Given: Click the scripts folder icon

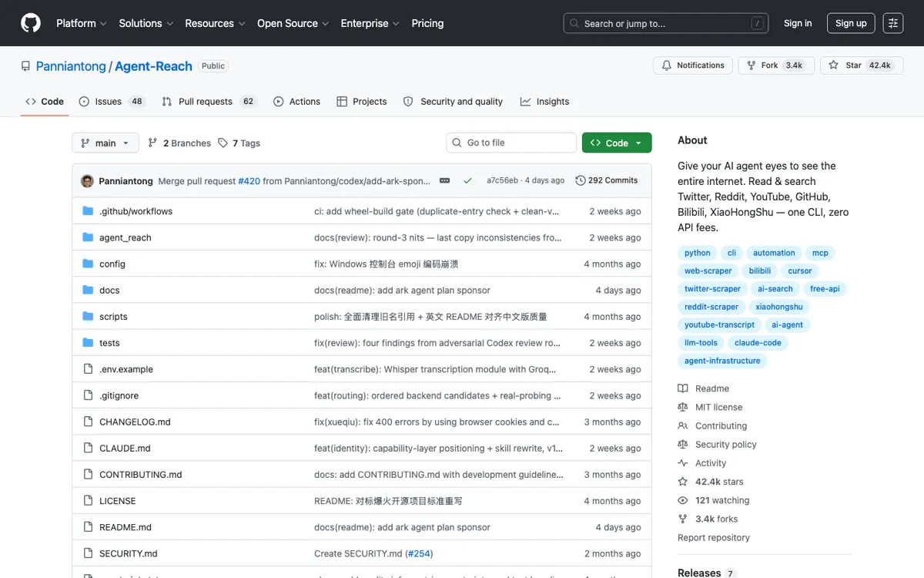Looking at the screenshot, I should [x=88, y=317].
